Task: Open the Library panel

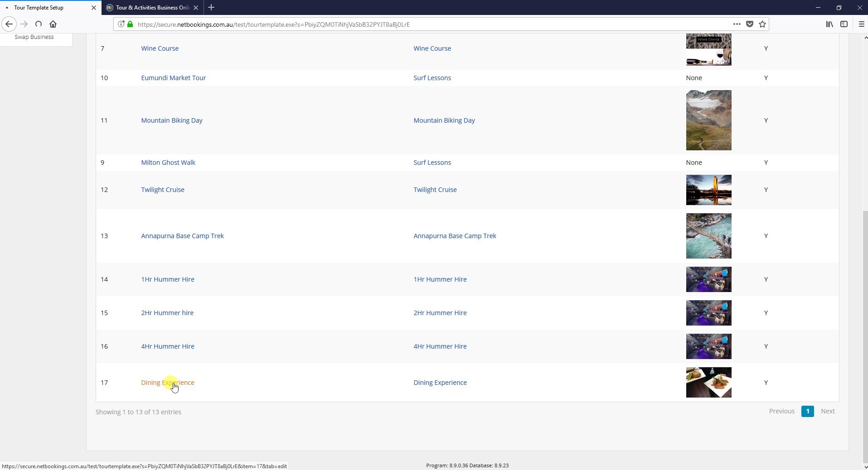Action: [x=829, y=24]
